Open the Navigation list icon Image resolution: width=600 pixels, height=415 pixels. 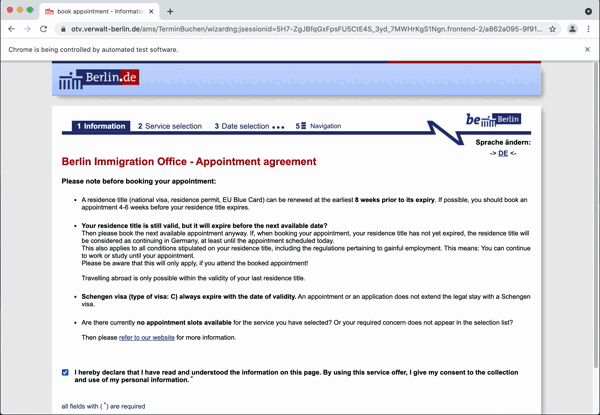301,126
